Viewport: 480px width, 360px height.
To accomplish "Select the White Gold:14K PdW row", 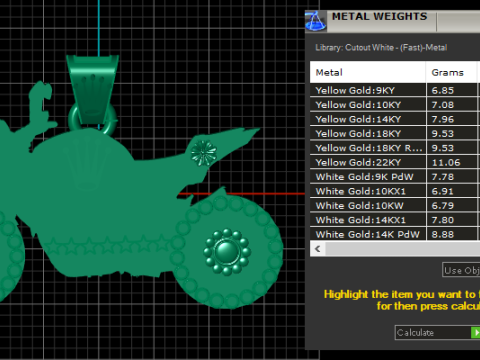I will click(395, 234).
